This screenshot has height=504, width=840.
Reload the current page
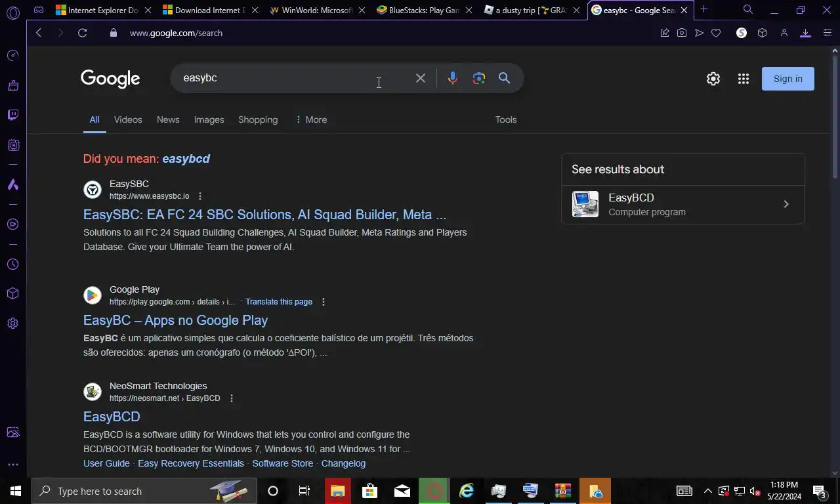(x=82, y=33)
